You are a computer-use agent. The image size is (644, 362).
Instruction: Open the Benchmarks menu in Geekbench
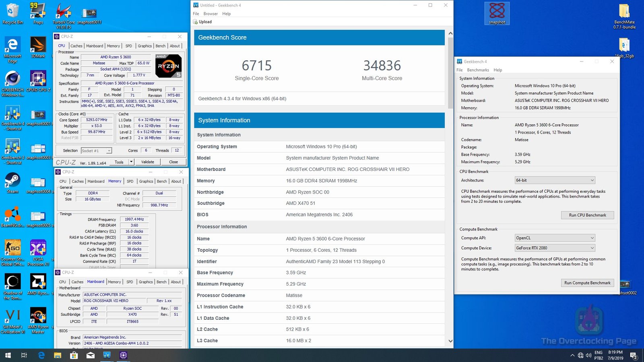click(x=478, y=70)
